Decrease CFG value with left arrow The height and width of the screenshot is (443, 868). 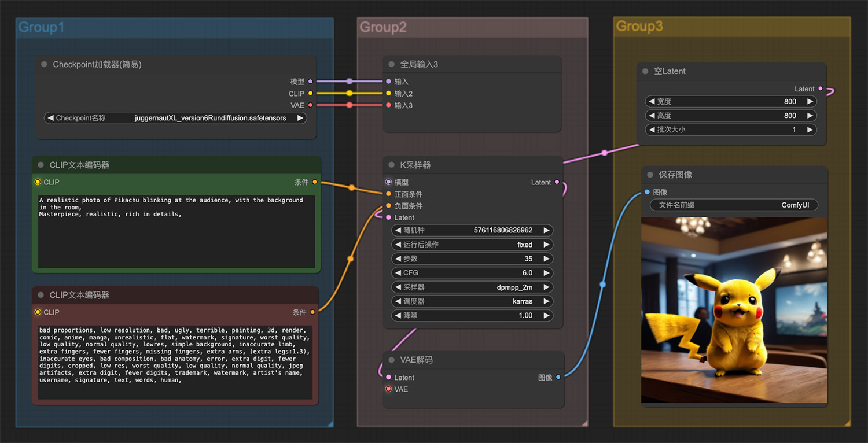pos(398,273)
